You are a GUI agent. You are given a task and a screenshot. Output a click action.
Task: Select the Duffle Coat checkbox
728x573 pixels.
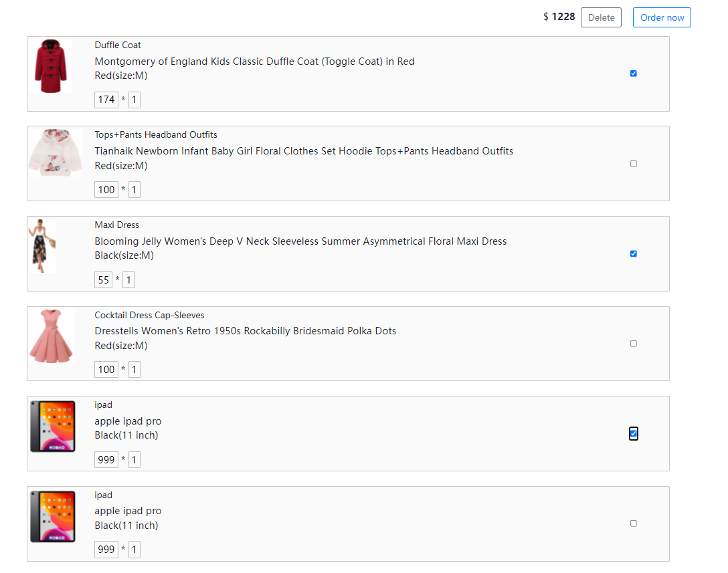(633, 74)
